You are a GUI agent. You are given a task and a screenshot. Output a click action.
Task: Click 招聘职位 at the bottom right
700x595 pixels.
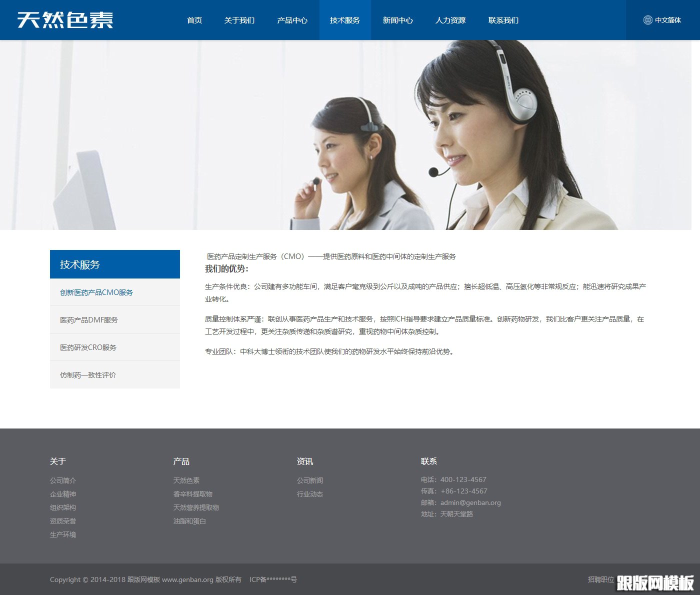[x=601, y=579]
